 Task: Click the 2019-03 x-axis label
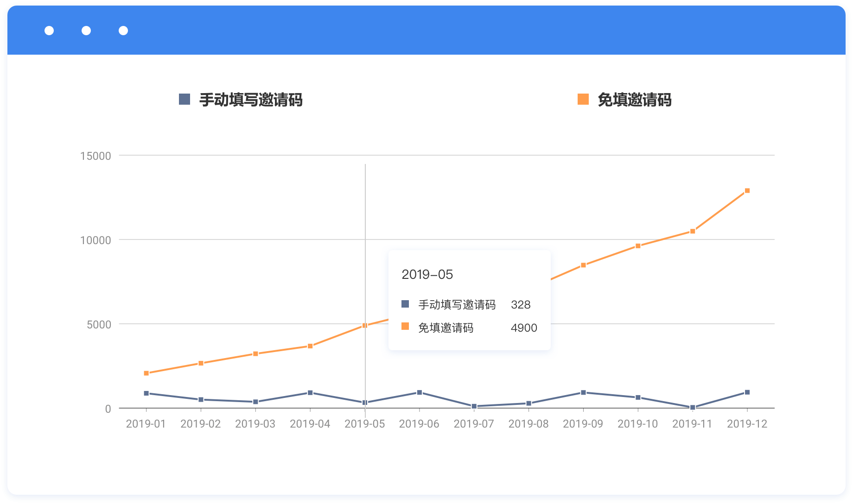tap(255, 424)
